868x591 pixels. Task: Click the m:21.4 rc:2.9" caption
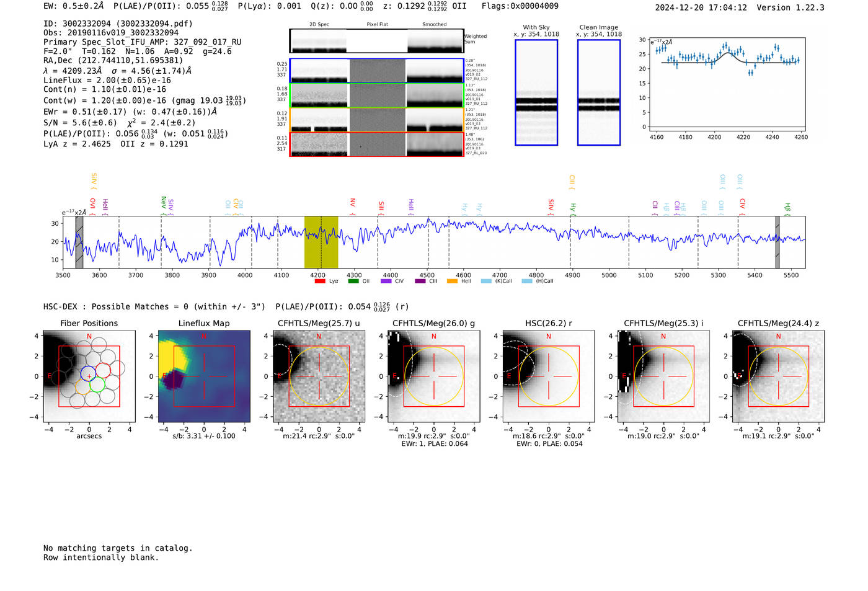point(319,436)
